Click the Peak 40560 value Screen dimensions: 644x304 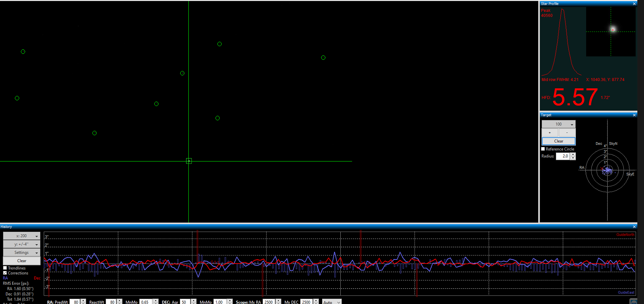[547, 16]
